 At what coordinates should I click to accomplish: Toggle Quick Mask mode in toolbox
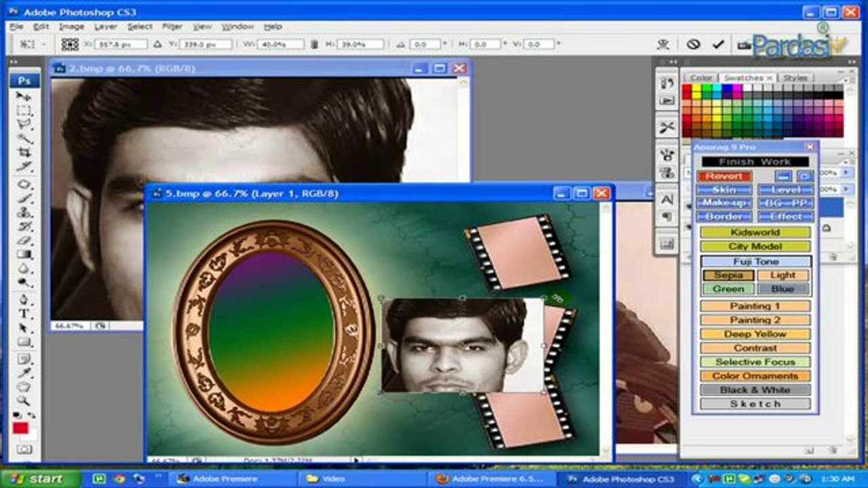point(24,449)
